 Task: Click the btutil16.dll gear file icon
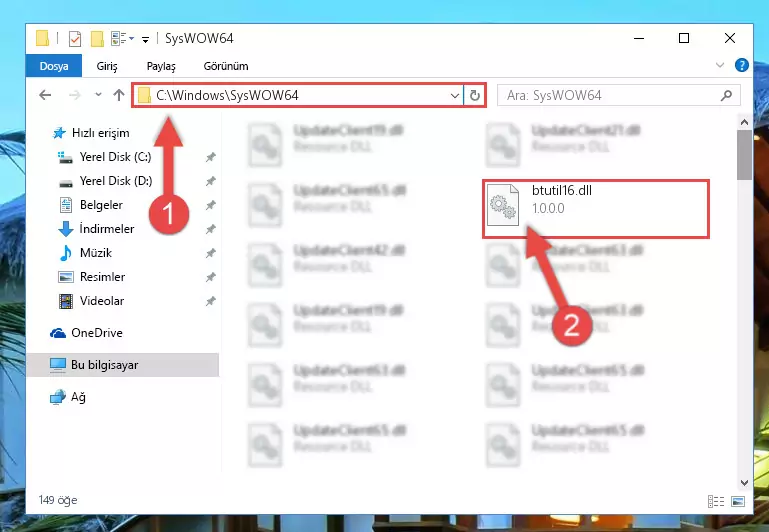503,205
